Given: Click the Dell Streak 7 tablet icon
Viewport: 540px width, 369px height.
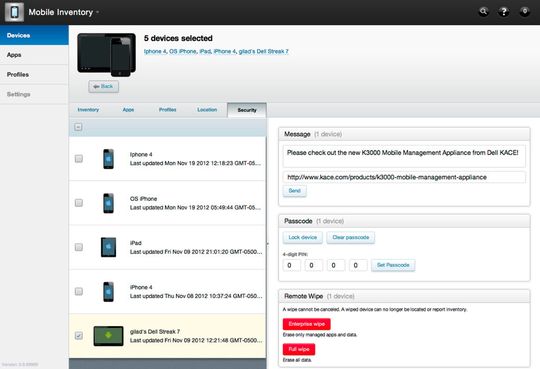Looking at the screenshot, I should click(x=108, y=336).
